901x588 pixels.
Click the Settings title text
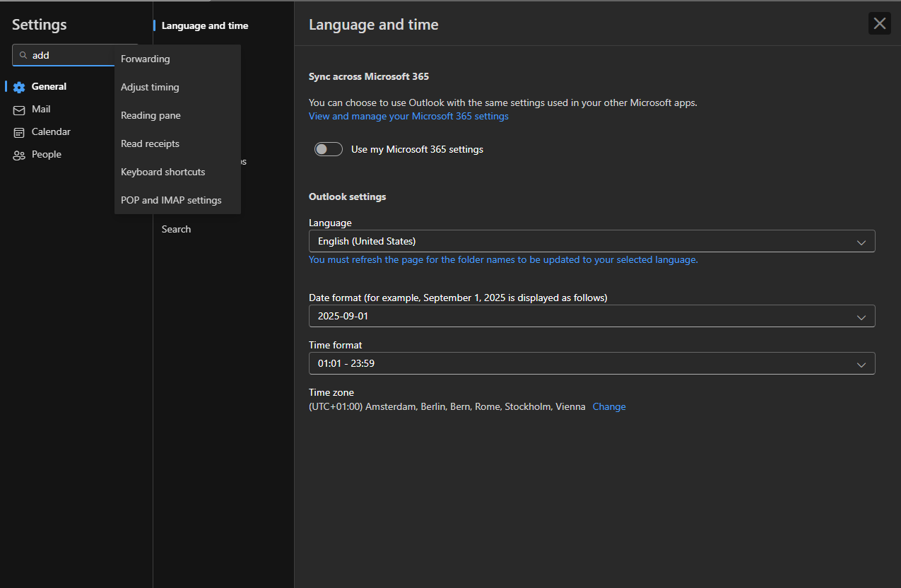click(40, 25)
